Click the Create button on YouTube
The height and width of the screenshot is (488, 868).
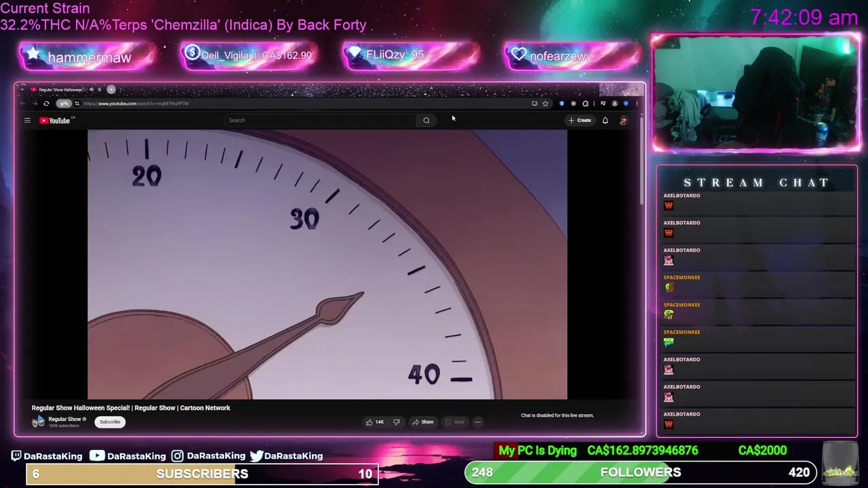580,121
